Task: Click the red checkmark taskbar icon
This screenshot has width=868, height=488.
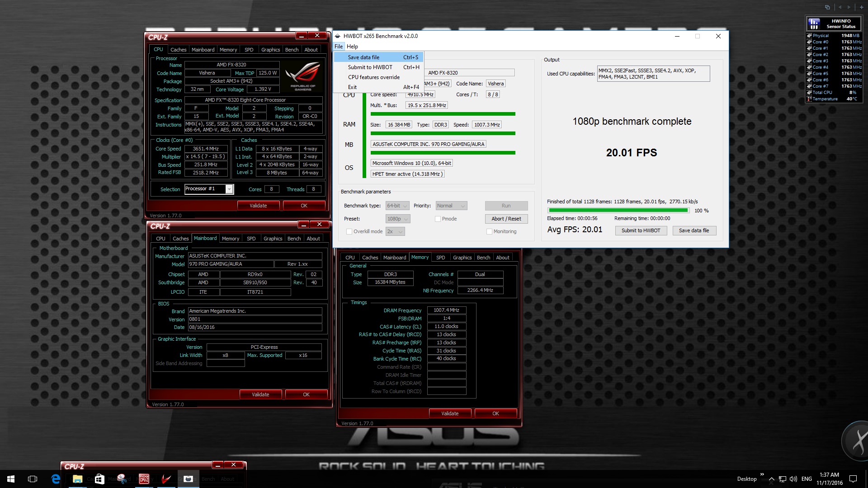Action: click(166, 479)
